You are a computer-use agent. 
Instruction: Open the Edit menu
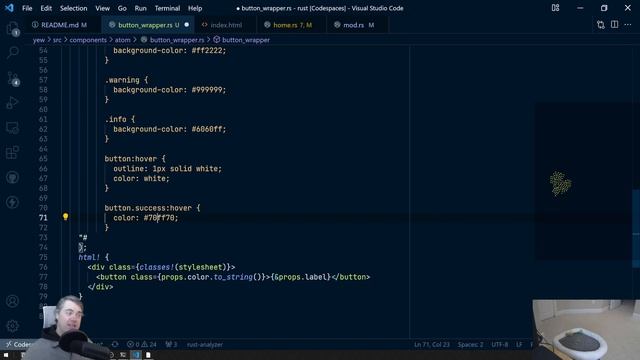click(46, 8)
